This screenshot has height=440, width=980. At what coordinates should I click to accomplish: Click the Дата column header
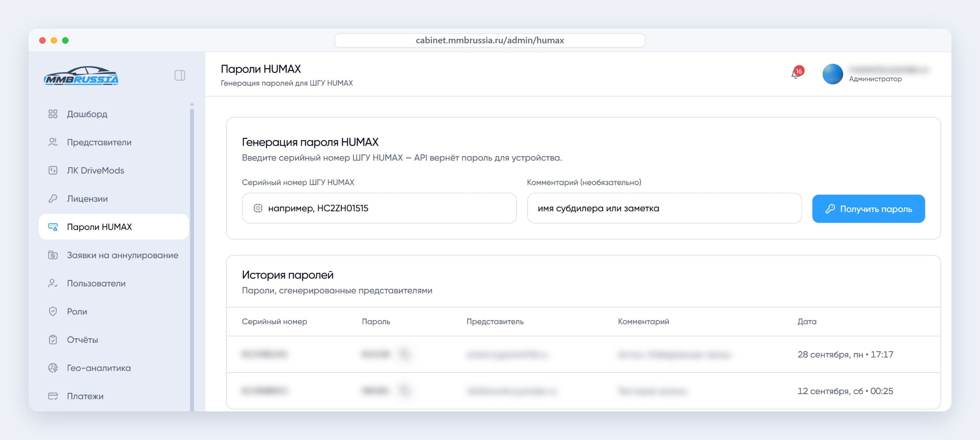click(807, 322)
